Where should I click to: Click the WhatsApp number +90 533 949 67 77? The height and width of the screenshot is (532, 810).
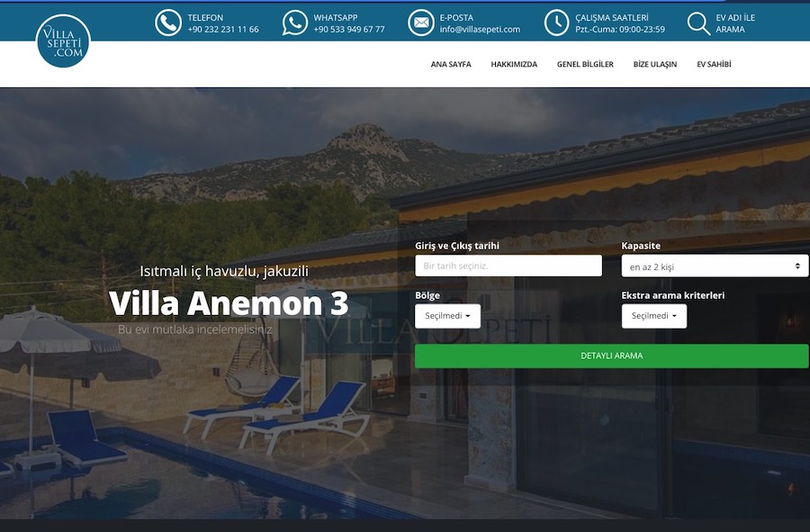pos(349,30)
